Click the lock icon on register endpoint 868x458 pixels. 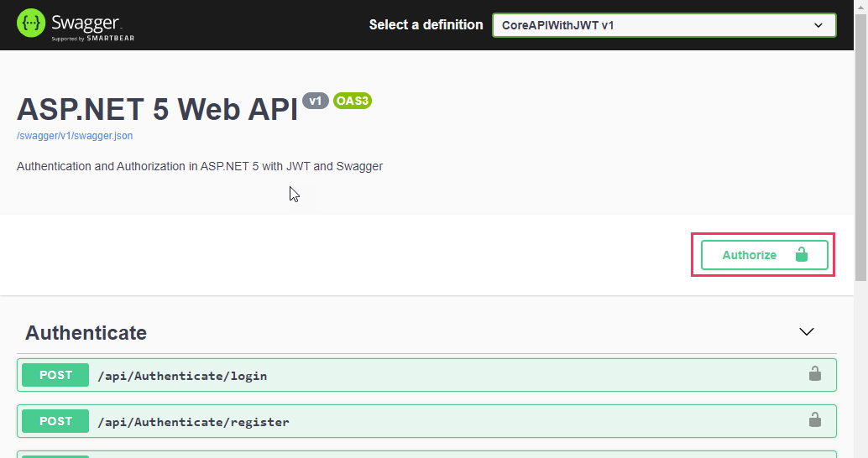(815, 419)
